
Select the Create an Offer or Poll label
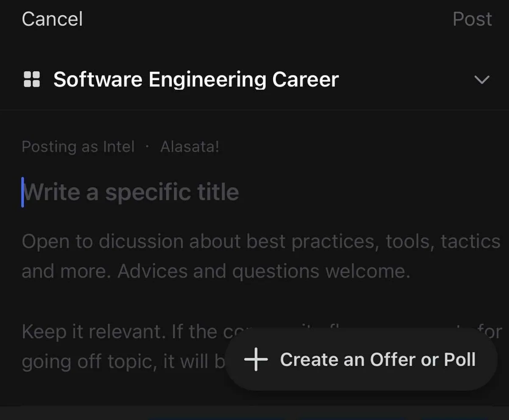(x=378, y=359)
